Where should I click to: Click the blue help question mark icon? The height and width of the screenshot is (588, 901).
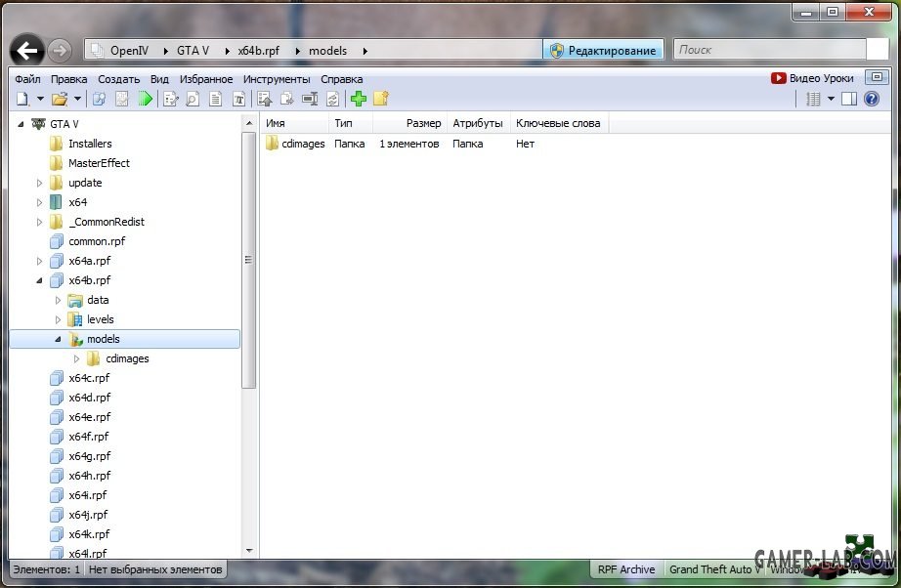pos(872,99)
